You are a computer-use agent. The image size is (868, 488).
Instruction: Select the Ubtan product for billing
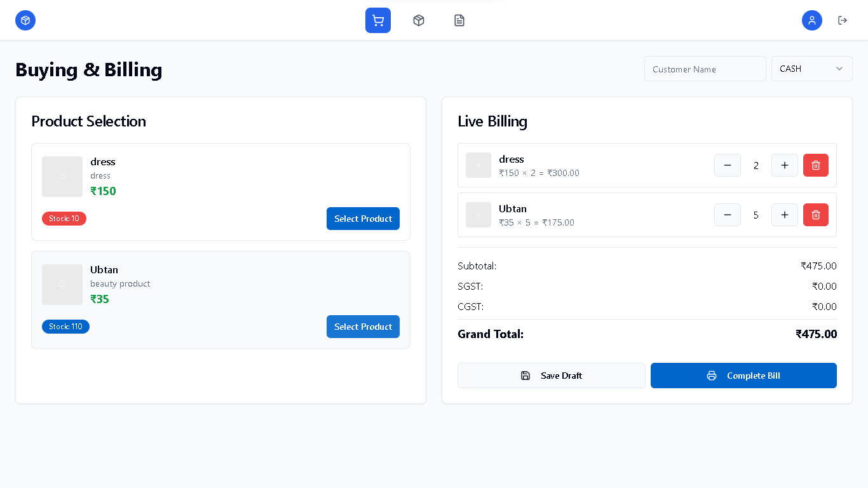point(363,326)
